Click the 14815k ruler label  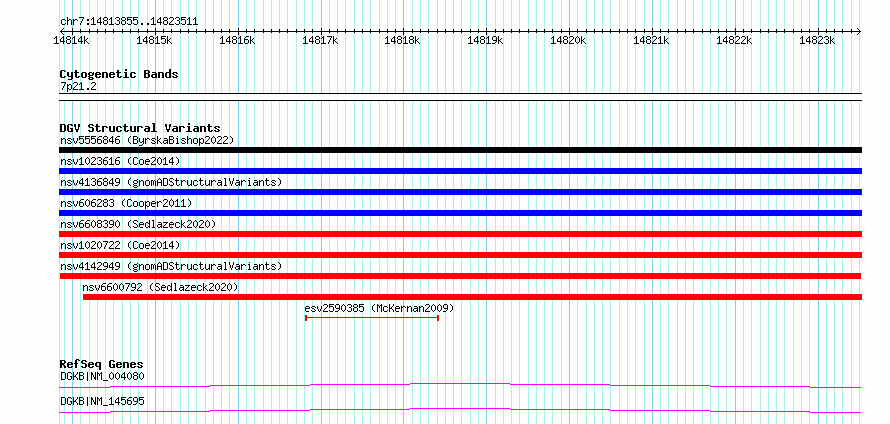coord(154,41)
